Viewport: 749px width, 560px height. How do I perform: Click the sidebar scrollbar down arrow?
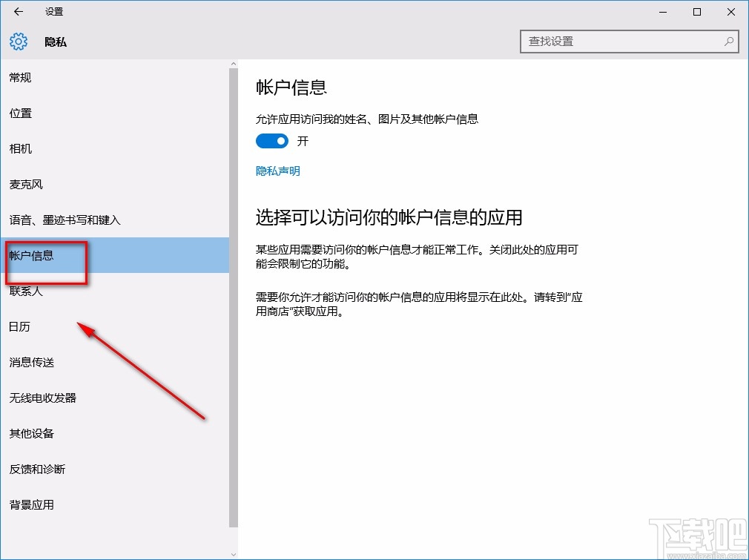[x=233, y=553]
